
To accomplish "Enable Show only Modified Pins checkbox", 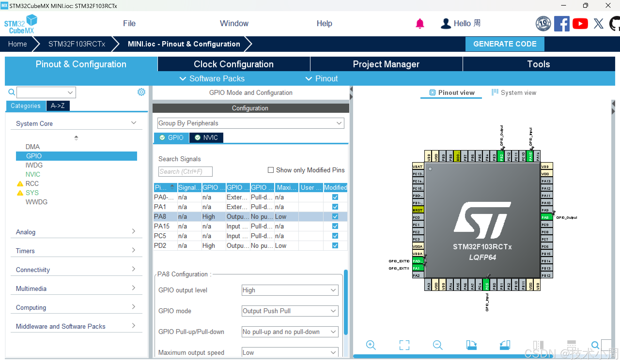I will pos(271,170).
